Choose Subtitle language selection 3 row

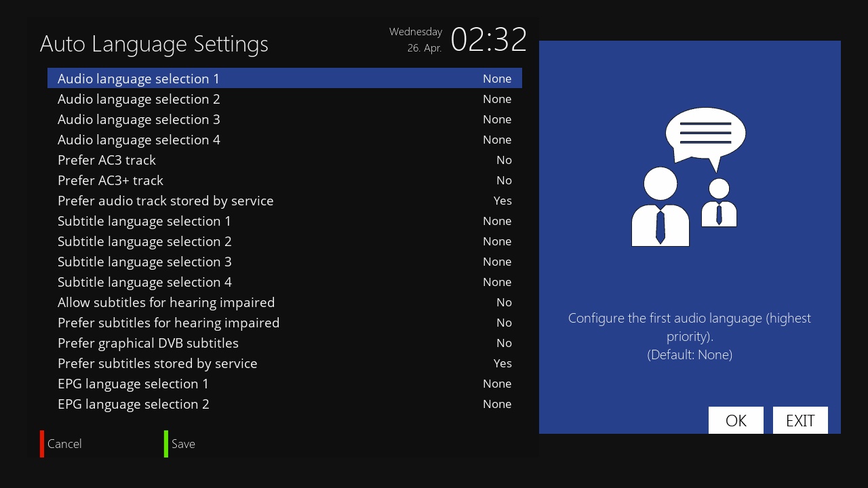pyautogui.click(x=285, y=262)
